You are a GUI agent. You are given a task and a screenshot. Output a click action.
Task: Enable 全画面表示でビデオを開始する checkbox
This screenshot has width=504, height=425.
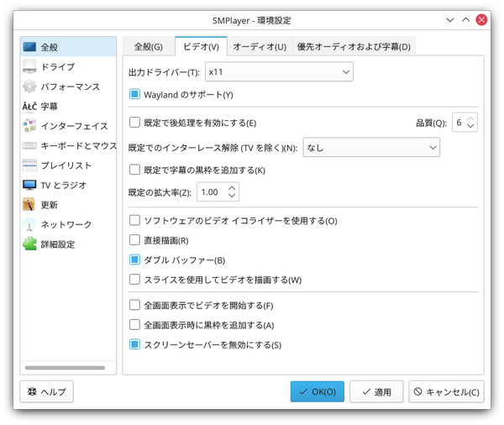[134, 305]
